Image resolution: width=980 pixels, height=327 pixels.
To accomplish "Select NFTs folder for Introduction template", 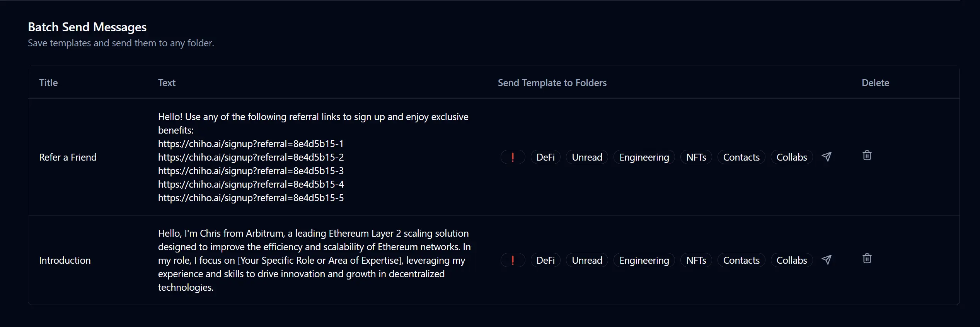I will click(x=696, y=260).
